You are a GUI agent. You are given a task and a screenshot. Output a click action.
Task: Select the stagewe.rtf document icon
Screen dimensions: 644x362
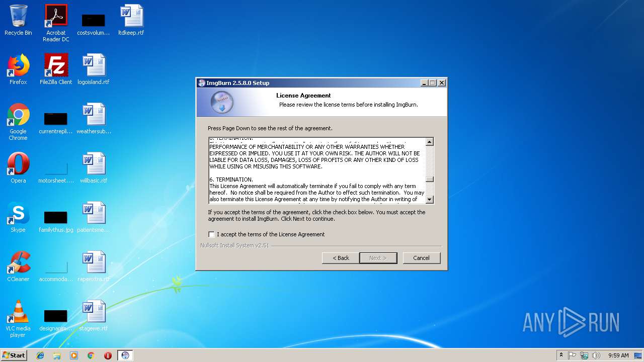94,316
